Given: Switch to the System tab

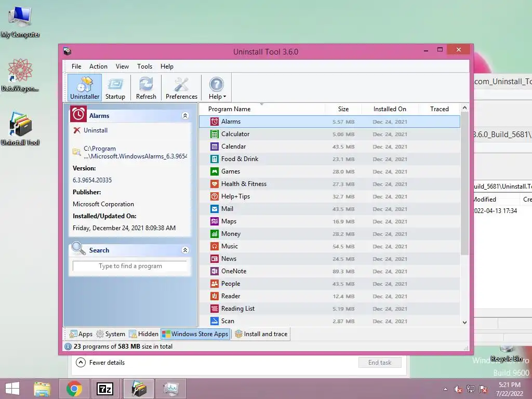Looking at the screenshot, I should point(111,334).
